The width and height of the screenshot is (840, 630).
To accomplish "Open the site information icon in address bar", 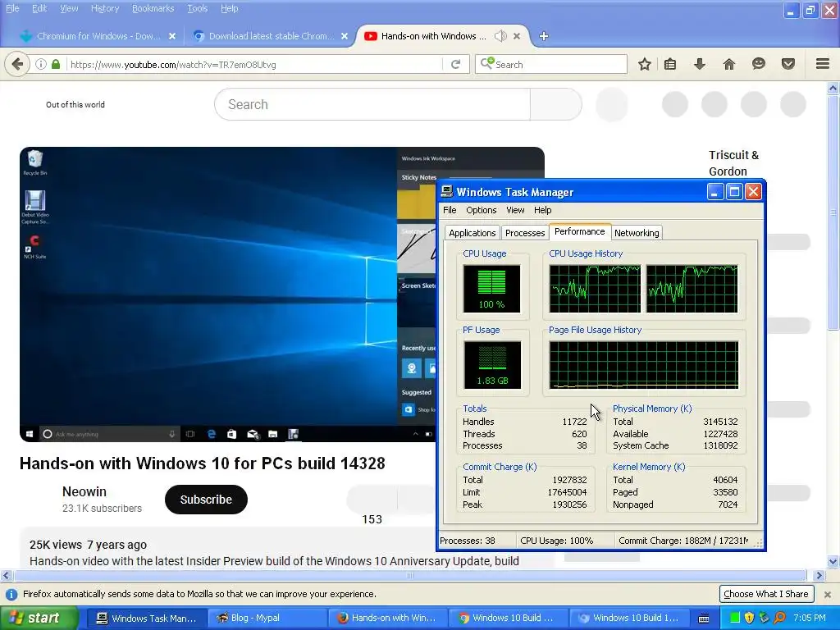I will 41,64.
